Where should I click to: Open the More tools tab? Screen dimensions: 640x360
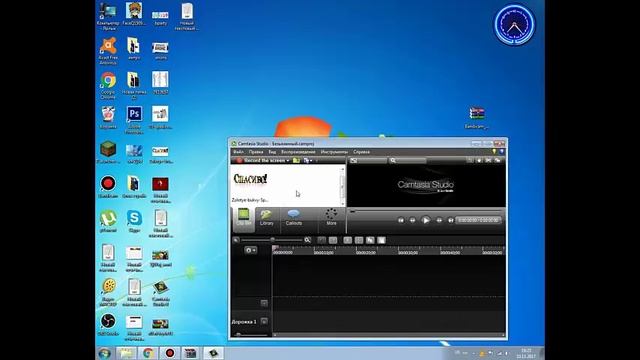click(331, 217)
